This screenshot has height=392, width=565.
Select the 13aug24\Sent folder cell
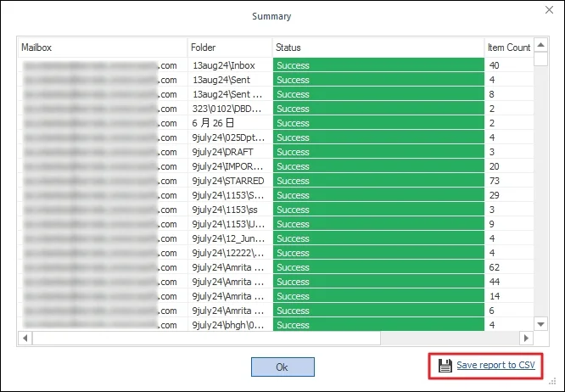(230, 80)
